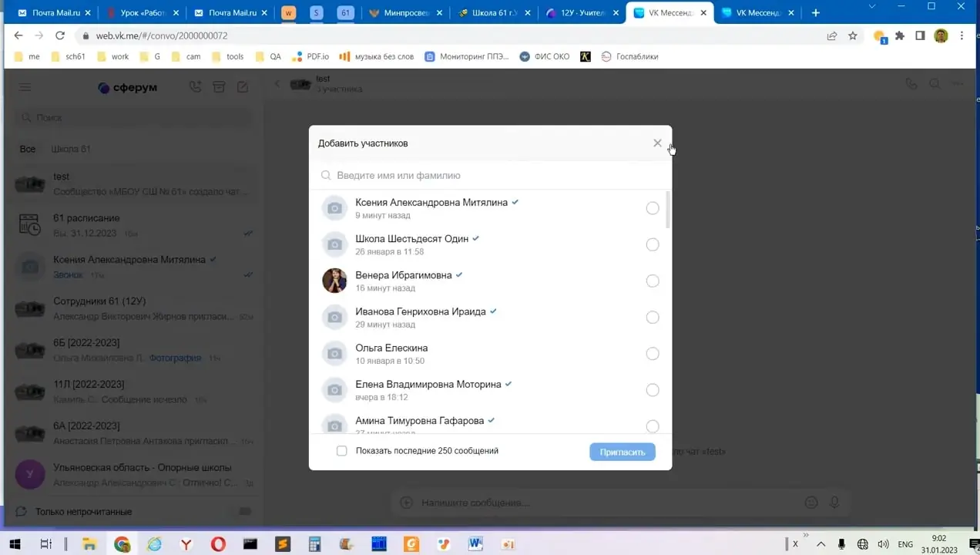Open the ФИС ОКО bookmark
Image resolution: width=980 pixels, height=555 pixels.
(x=545, y=56)
